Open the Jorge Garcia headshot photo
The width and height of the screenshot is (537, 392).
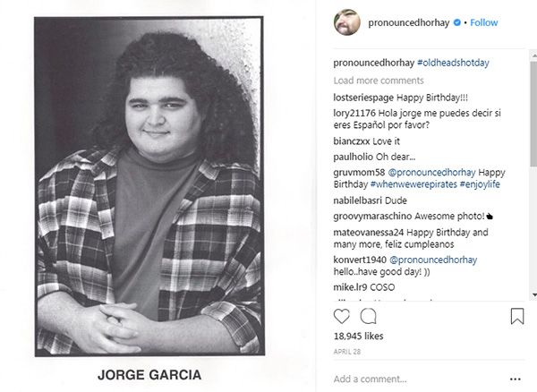[x=149, y=186]
